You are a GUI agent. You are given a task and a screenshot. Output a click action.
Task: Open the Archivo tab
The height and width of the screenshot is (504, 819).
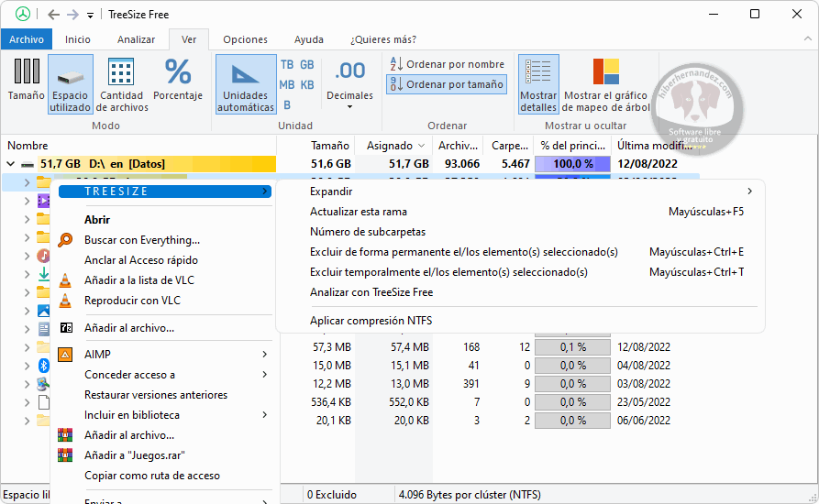[27, 39]
